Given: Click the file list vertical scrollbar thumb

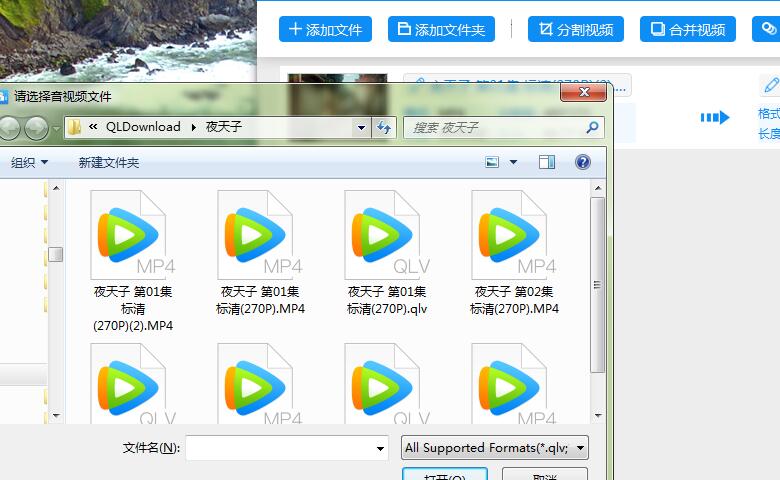Looking at the screenshot, I should pos(597,285).
